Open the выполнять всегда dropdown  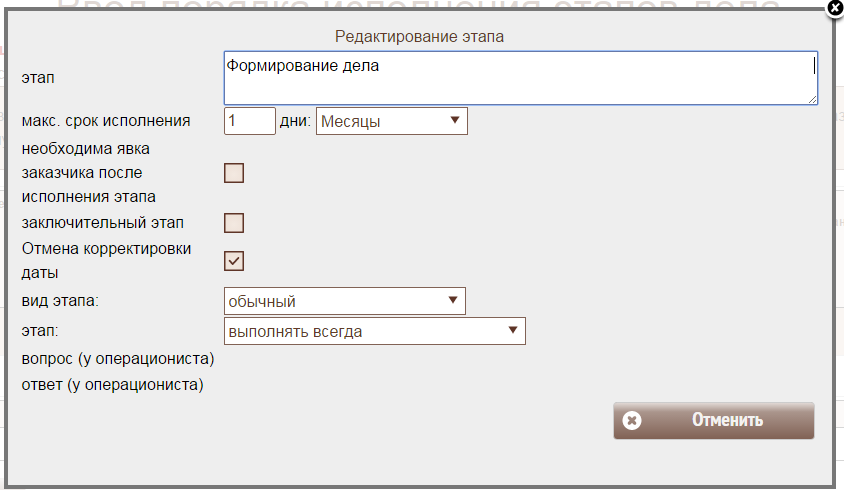click(374, 331)
